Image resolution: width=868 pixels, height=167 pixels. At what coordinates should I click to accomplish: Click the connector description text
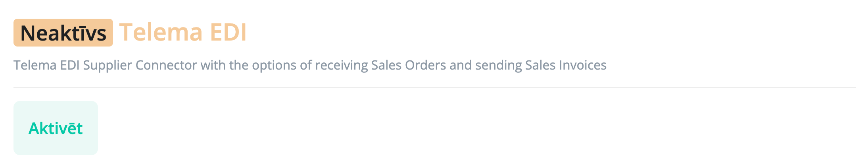coord(309,65)
